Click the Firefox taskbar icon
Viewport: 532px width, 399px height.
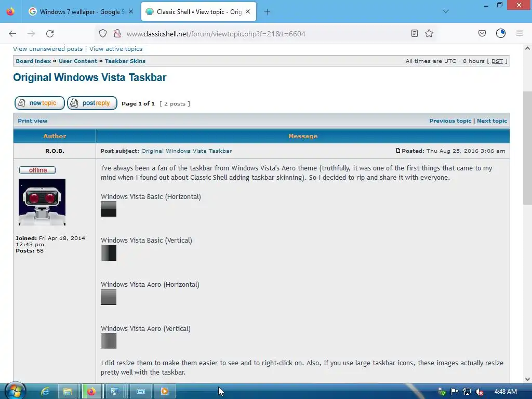click(91, 392)
